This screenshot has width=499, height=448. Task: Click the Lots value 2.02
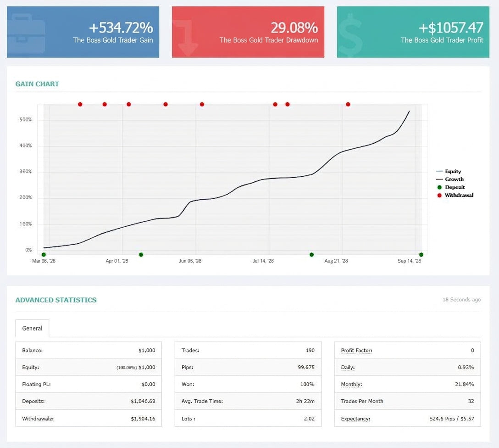[309, 419]
